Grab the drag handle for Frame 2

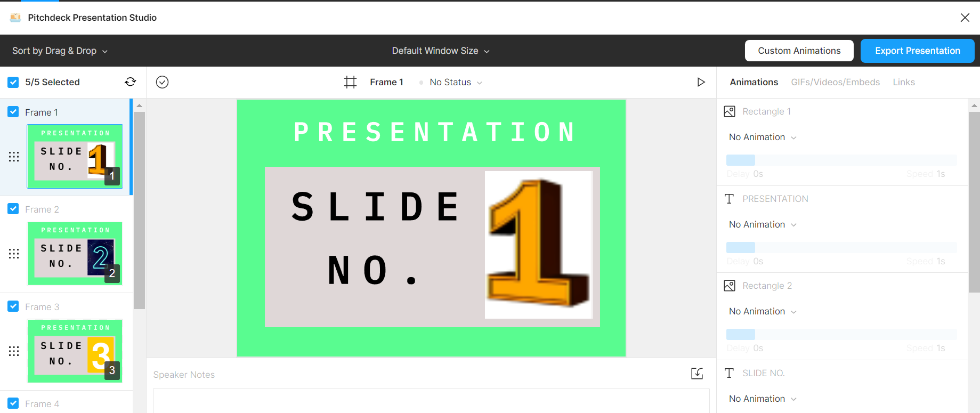point(14,254)
